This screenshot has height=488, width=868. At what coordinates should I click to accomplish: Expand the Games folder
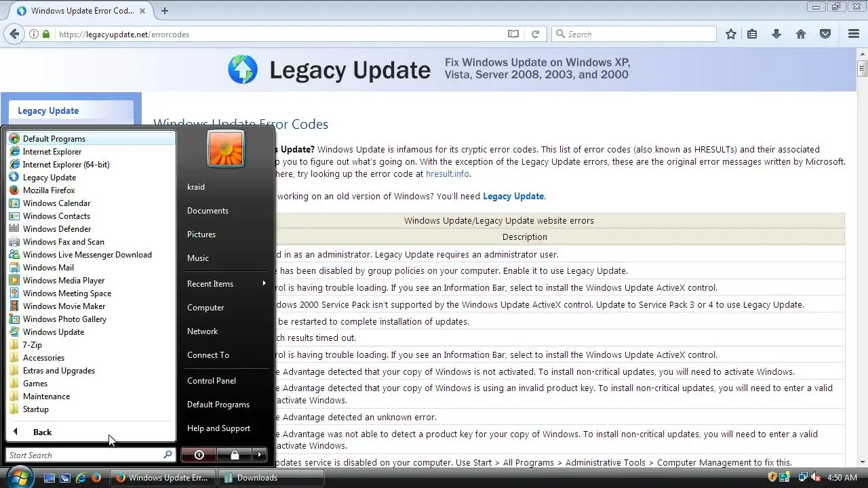pyautogui.click(x=91, y=383)
